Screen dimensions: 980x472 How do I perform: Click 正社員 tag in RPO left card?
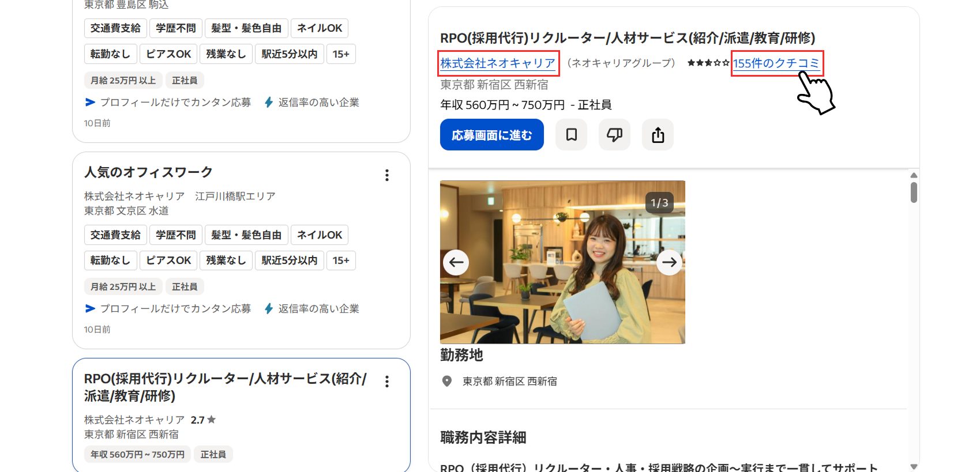pos(213,454)
